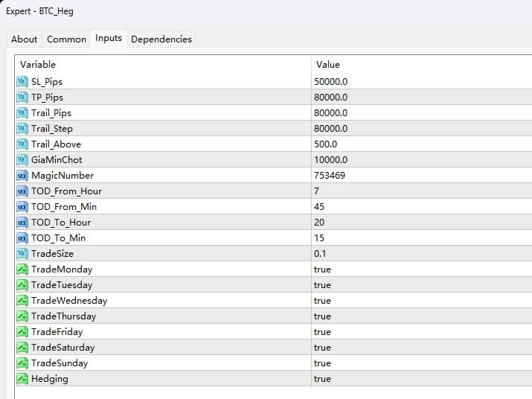Screen dimensions: 532x399
Task: Toggle the TradeSaturday true value
Action: point(322,348)
